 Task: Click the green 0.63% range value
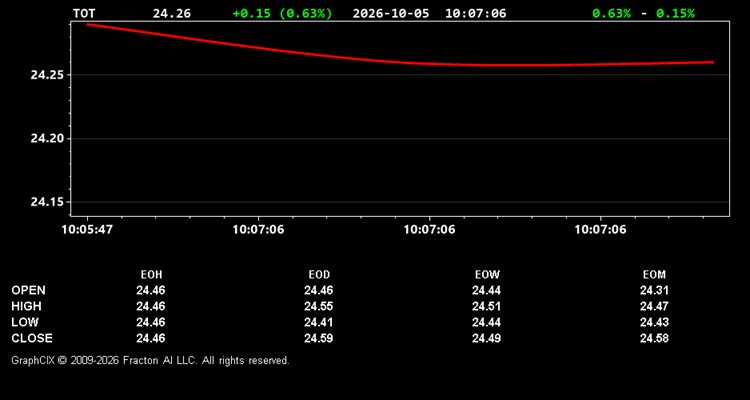click(611, 13)
